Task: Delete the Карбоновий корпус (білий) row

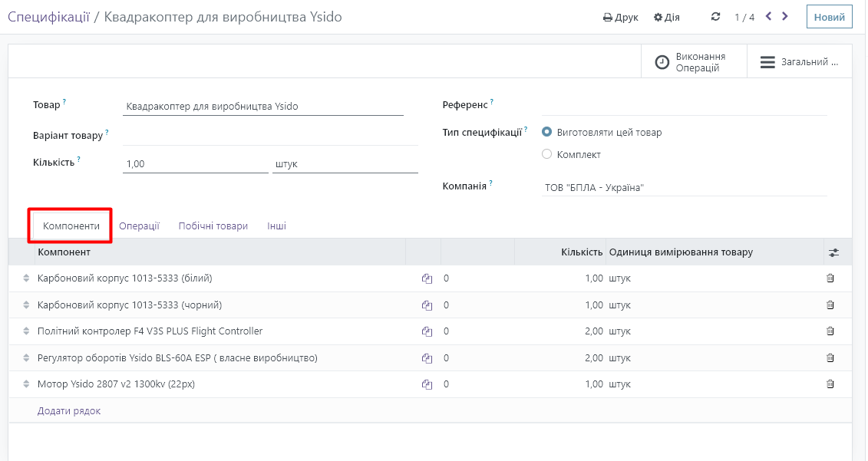Action: click(830, 278)
